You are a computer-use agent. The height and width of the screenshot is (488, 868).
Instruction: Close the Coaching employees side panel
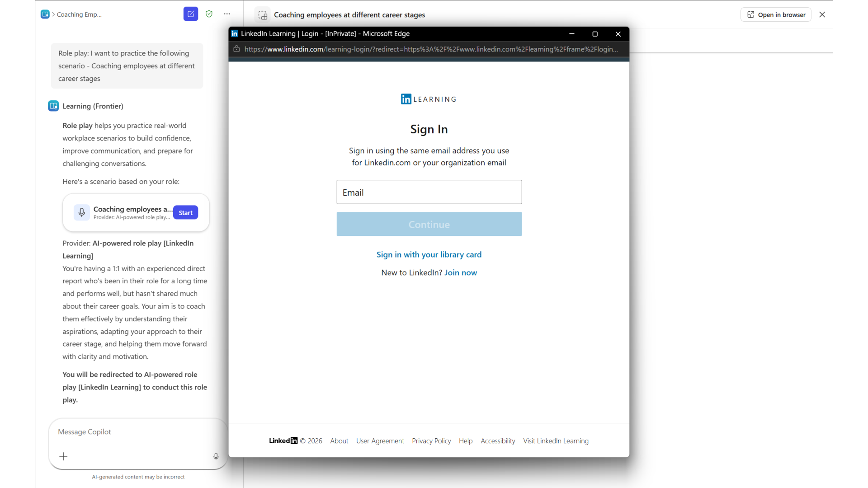point(822,14)
